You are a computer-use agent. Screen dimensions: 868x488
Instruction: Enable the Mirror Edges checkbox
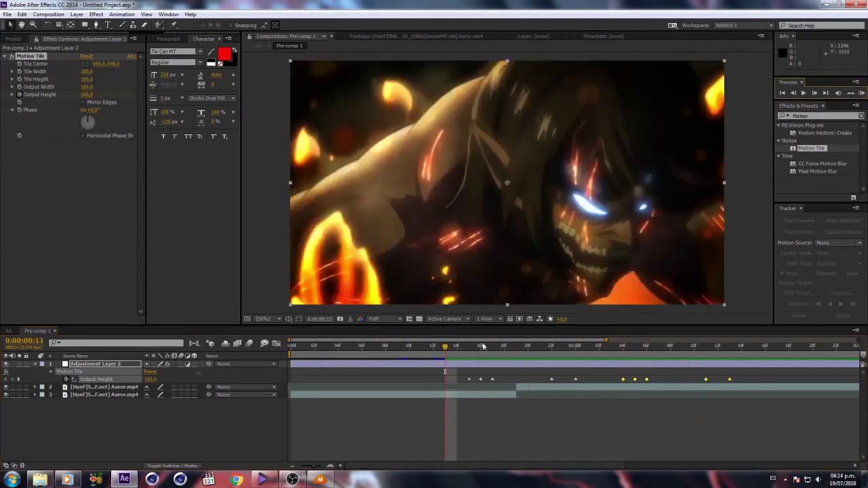click(83, 102)
